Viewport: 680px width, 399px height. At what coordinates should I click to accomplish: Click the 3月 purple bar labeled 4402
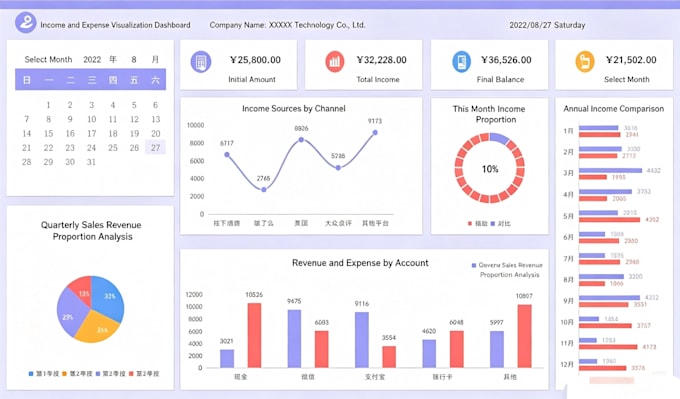click(x=611, y=170)
